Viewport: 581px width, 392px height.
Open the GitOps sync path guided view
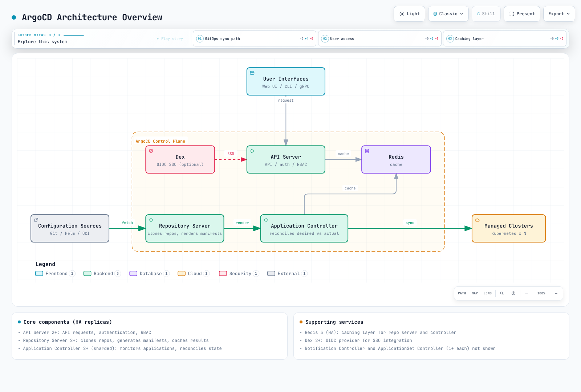click(255, 38)
